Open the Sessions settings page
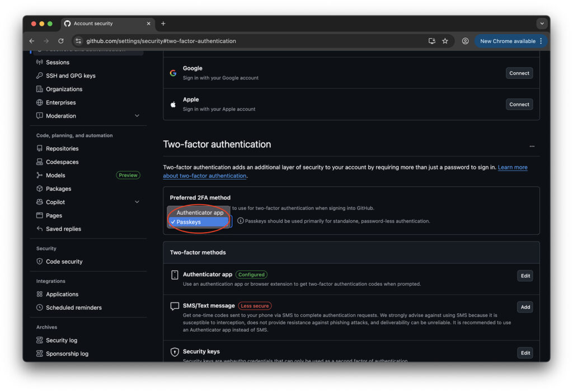573x392 pixels. (x=58, y=62)
